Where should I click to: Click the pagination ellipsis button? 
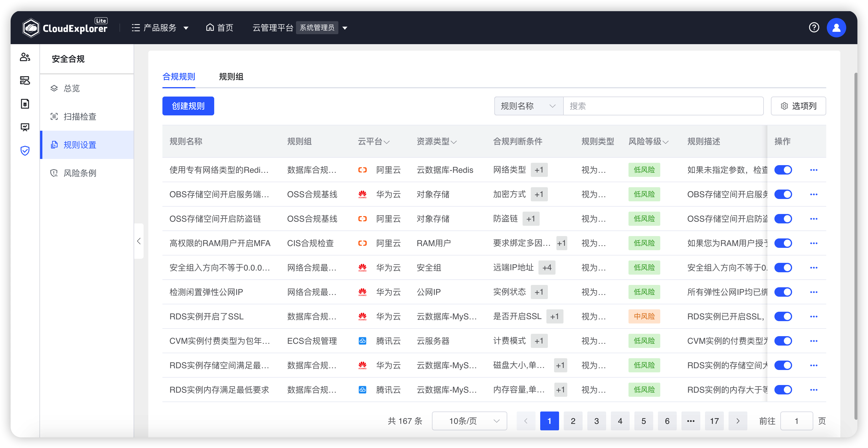[690, 421]
